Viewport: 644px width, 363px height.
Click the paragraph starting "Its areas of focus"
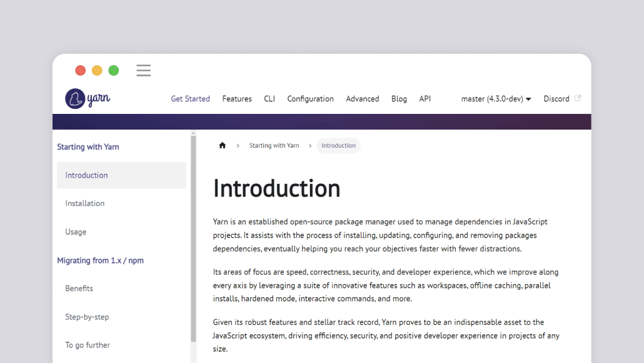(386, 285)
